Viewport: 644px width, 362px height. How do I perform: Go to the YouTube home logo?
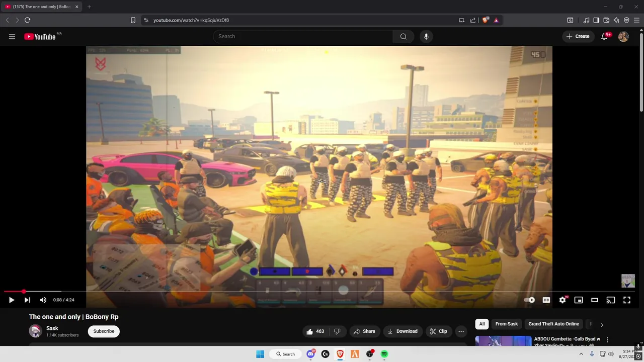pos(40,36)
